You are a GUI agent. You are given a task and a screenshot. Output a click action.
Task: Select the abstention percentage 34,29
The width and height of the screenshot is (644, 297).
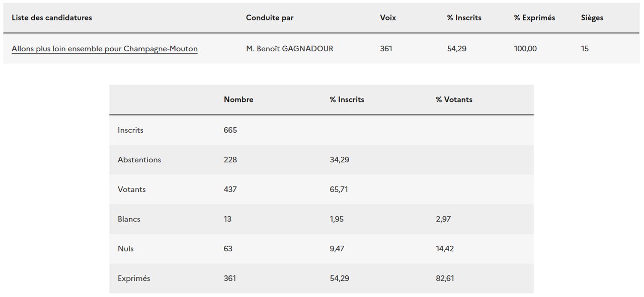(x=340, y=160)
